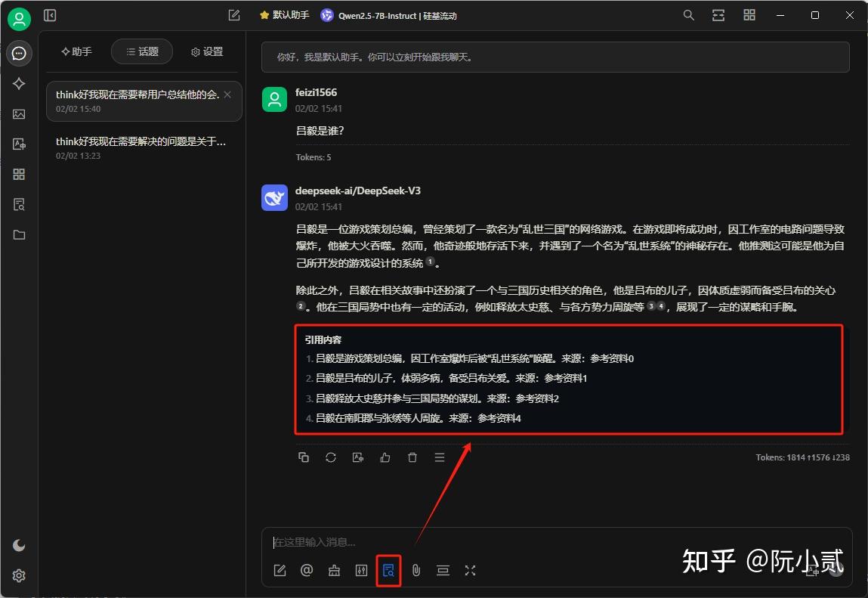Open the settings gear in sidebar
The width and height of the screenshot is (868, 598).
tap(19, 575)
